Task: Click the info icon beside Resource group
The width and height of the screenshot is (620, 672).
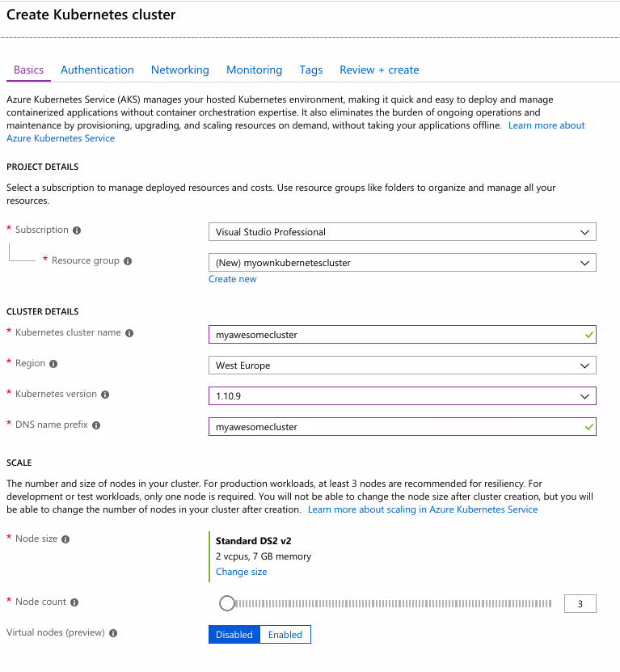Action: pyautogui.click(x=128, y=261)
